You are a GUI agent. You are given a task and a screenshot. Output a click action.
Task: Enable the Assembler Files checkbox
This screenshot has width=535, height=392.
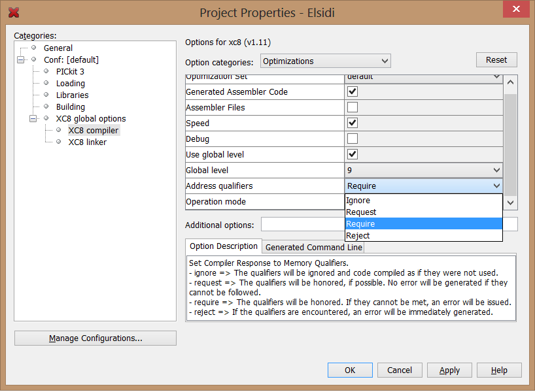353,108
